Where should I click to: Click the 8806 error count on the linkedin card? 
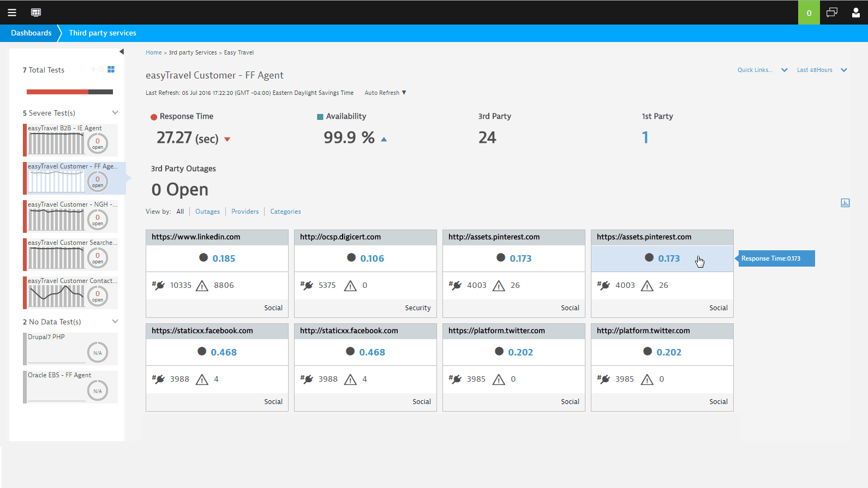224,285
